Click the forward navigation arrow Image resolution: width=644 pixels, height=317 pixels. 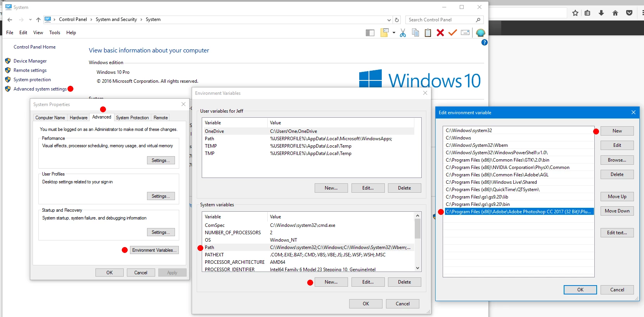point(21,19)
